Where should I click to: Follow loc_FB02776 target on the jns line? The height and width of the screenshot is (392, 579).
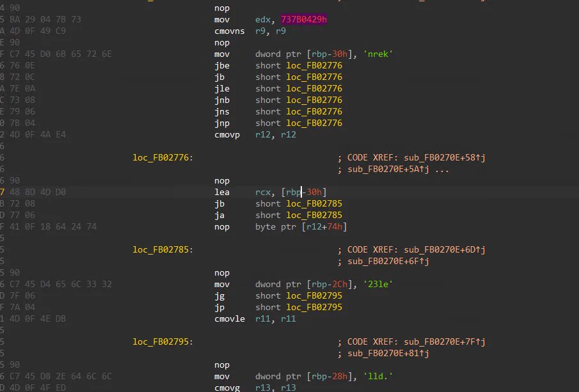point(314,111)
